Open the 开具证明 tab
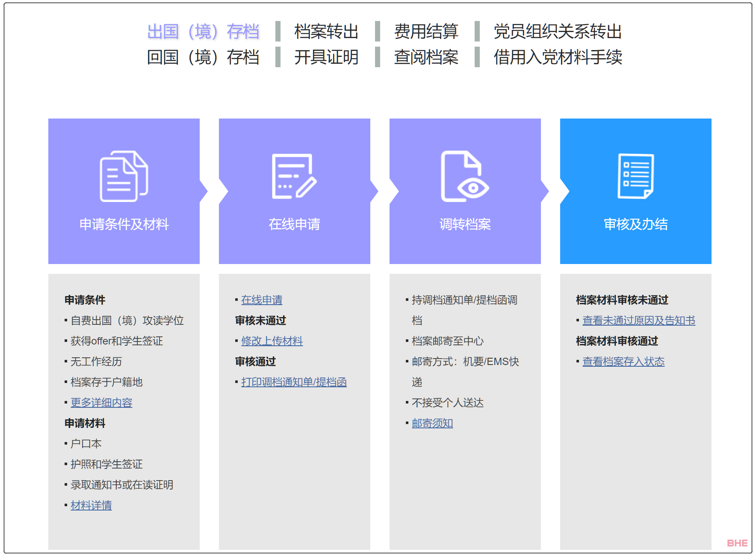 (326, 57)
